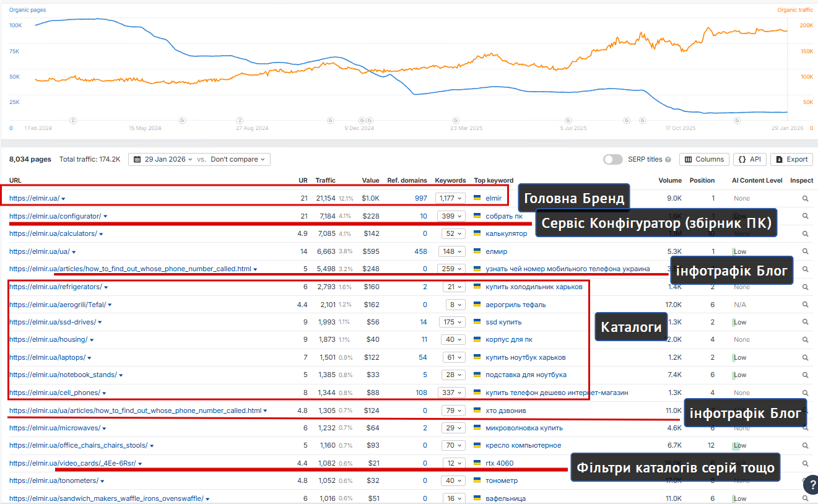Click the magnifier for the microwaves row

[805, 428]
